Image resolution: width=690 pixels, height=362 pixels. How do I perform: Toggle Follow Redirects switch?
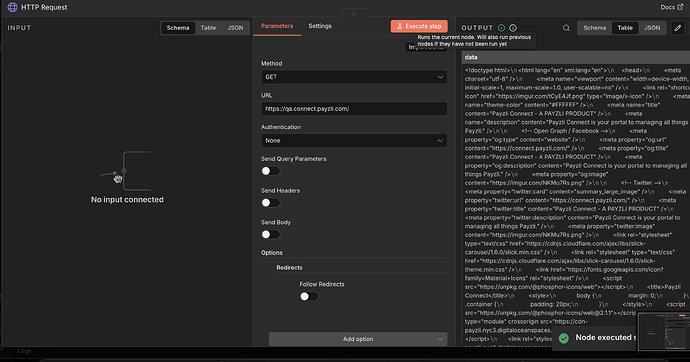pyautogui.click(x=309, y=296)
